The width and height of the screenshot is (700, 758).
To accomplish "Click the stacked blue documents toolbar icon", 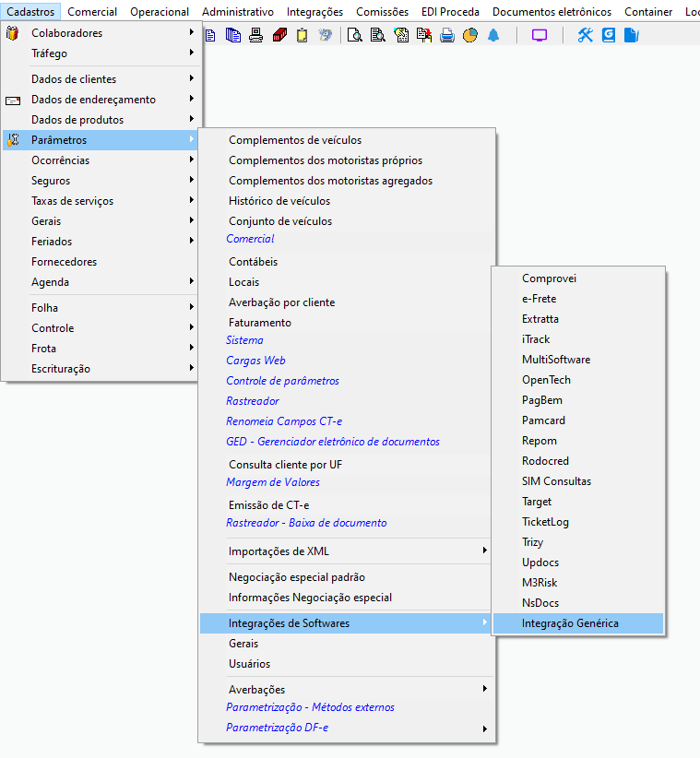I will pyautogui.click(x=233, y=35).
